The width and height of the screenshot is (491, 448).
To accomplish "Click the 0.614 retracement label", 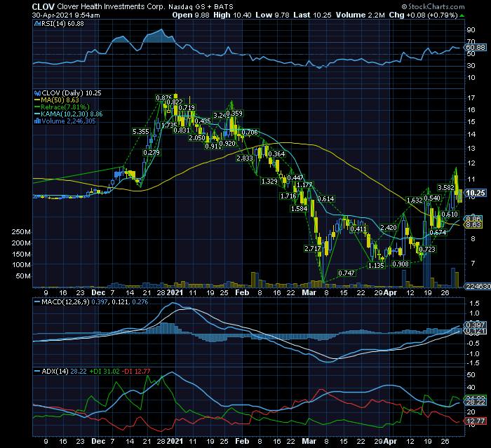I will tap(325, 199).
